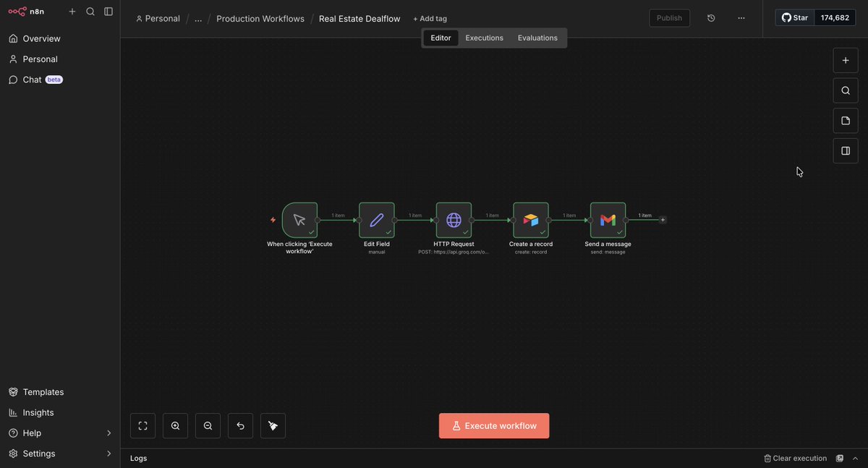Switch to the Editor tab
Image resolution: width=868 pixels, height=468 pixels.
click(441, 38)
